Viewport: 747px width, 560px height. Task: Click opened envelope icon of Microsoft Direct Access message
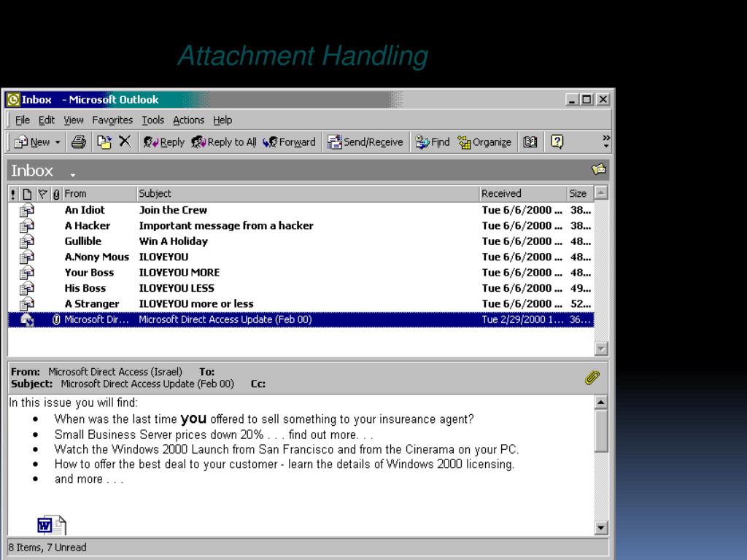pos(27,320)
